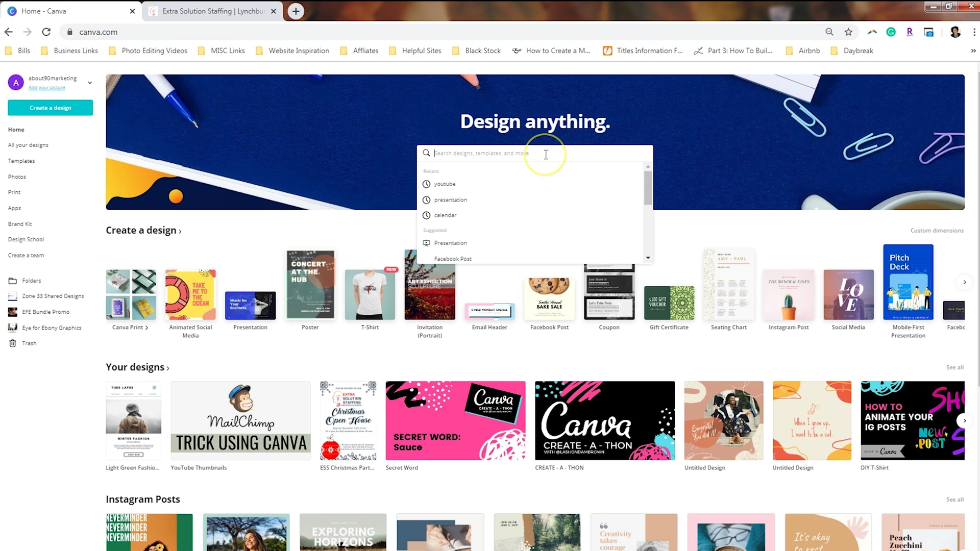This screenshot has height=551, width=980.
Task: Click the search input field
Action: click(534, 154)
